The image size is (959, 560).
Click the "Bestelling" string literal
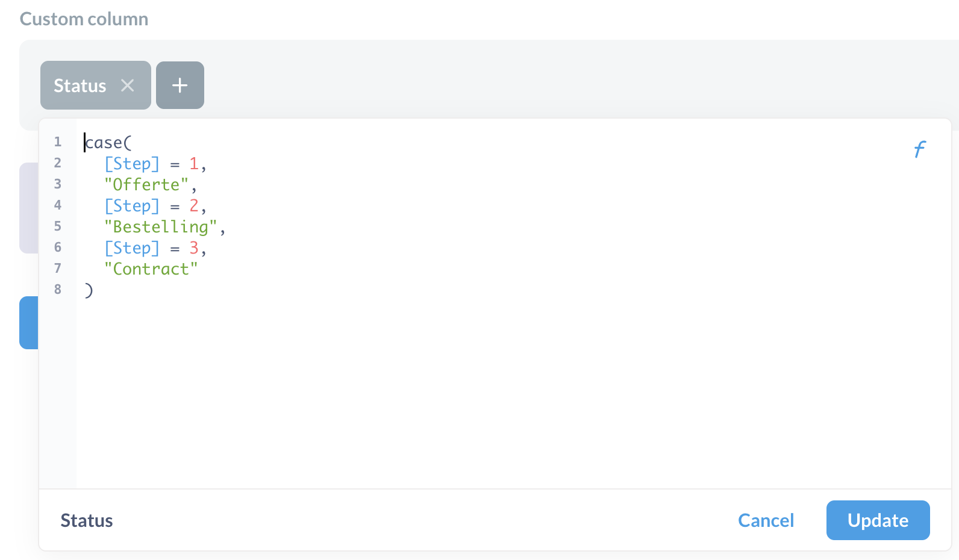tap(160, 227)
